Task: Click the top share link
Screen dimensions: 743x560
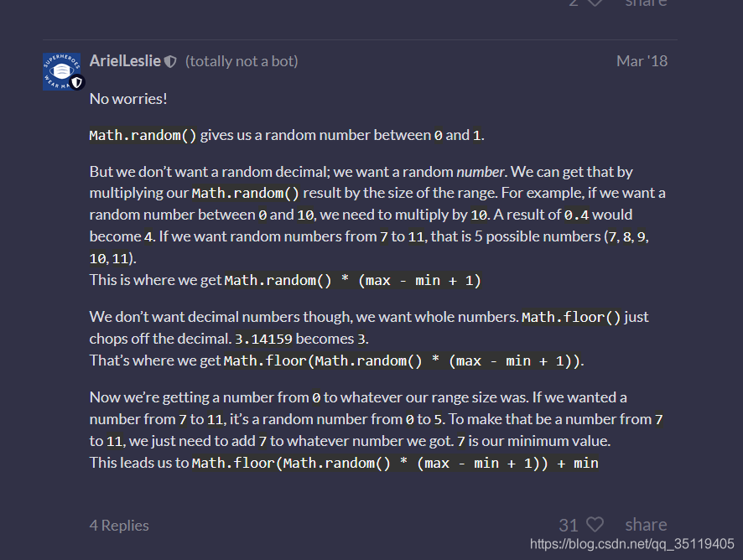Action: (x=646, y=4)
